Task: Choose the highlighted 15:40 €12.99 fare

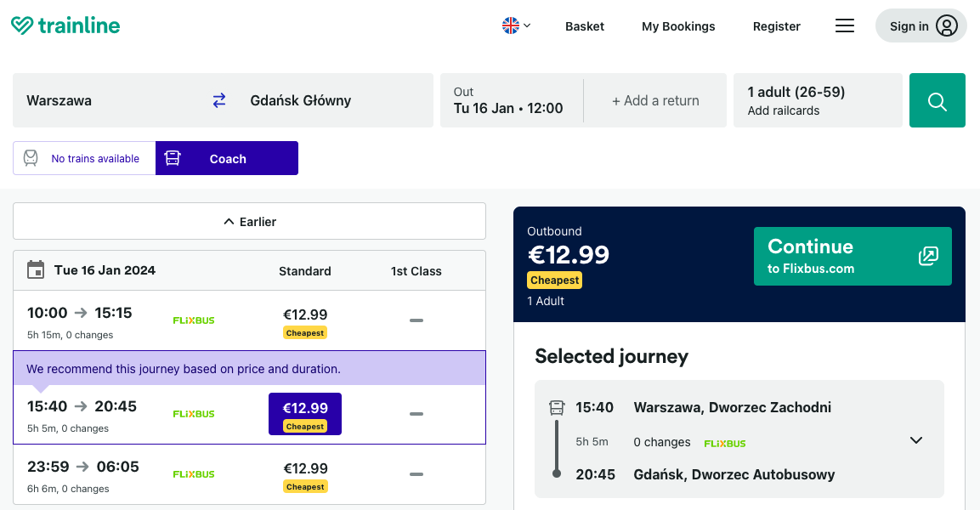Action: [305, 414]
